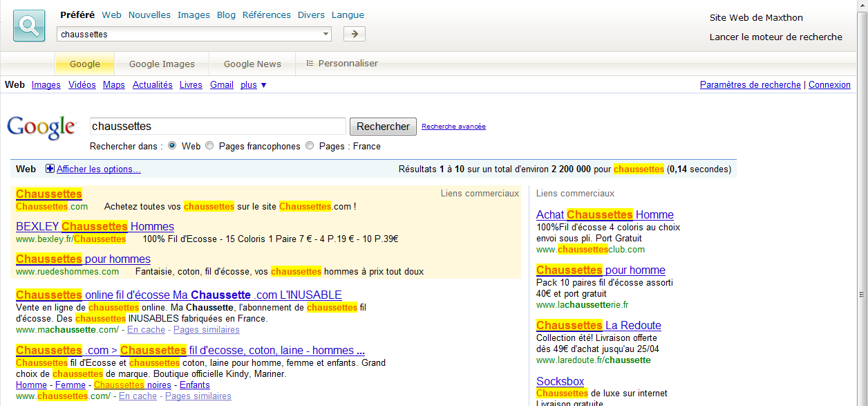Image resolution: width=868 pixels, height=406 pixels.
Task: Click En cache under machaussette.com
Action: 146,330
